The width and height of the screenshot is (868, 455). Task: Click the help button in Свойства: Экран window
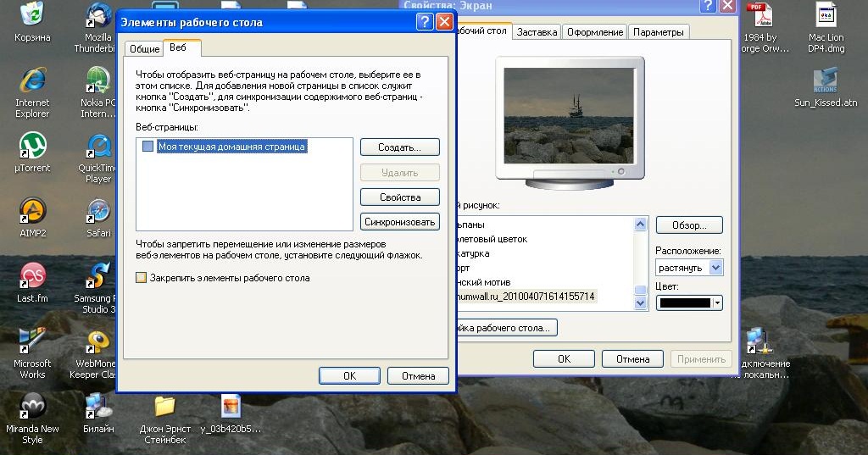[x=708, y=6]
